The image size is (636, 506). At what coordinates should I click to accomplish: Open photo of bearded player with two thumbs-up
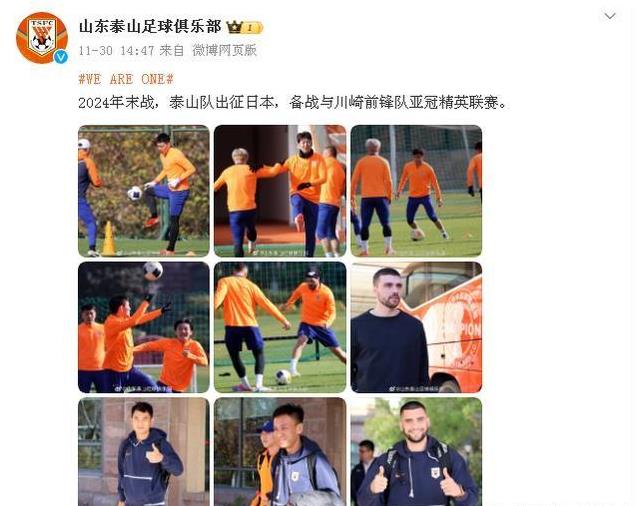point(416,452)
